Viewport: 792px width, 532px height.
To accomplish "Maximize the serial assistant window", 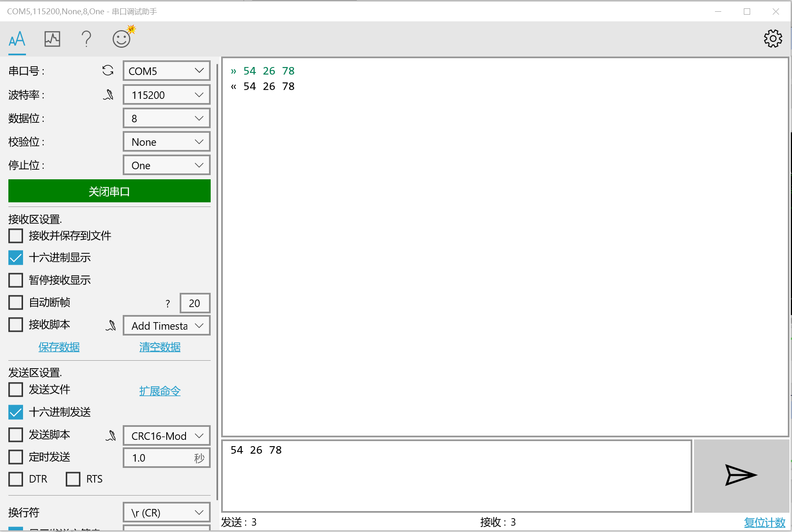I will tap(747, 11).
